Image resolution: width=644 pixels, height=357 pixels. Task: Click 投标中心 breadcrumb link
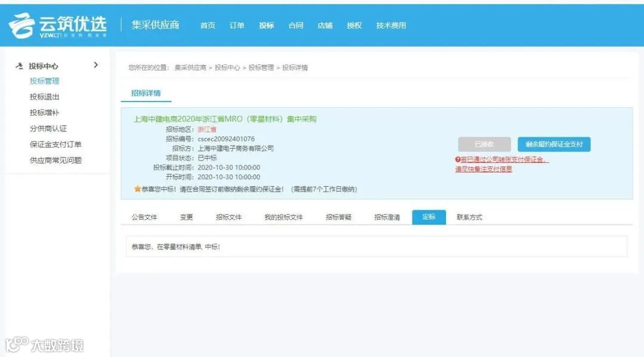[227, 67]
